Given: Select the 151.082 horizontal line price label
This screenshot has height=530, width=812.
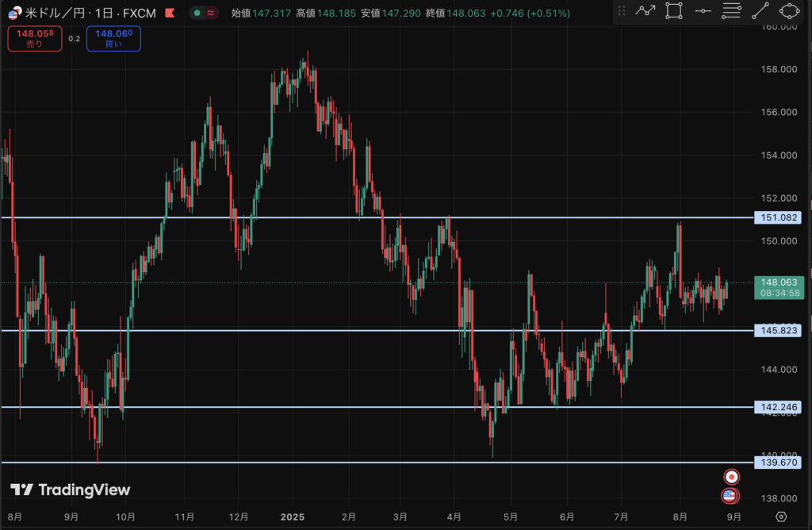Looking at the screenshot, I should click(x=778, y=217).
